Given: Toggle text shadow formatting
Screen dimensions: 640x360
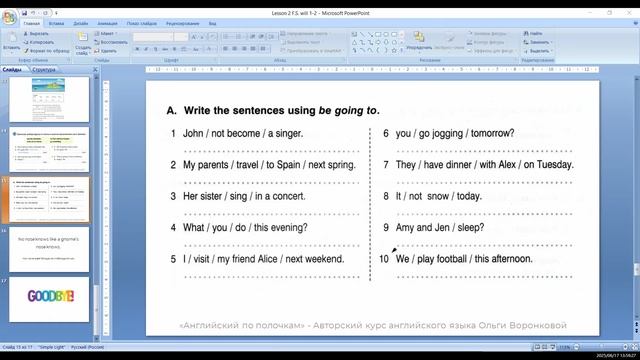Looking at the screenshot, I should pyautogui.click(x=174, y=49).
